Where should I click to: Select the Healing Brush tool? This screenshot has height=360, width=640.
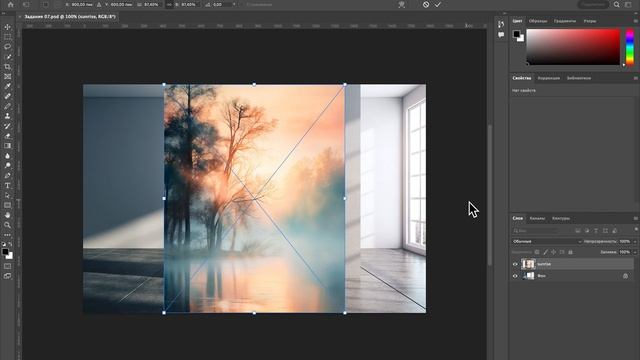(7, 96)
